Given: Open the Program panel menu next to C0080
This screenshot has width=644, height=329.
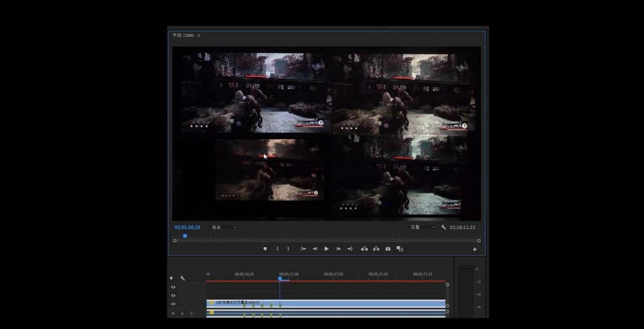Looking at the screenshot, I should point(199,35).
